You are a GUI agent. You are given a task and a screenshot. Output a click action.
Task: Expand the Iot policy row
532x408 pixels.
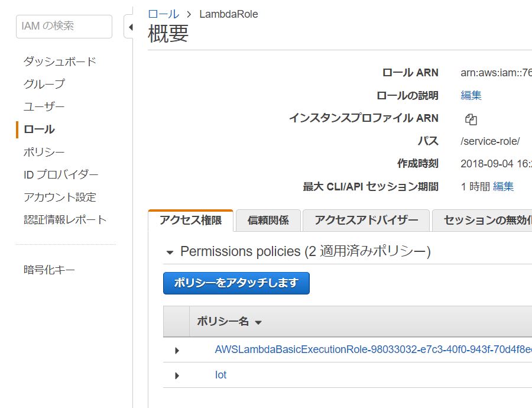click(x=176, y=375)
